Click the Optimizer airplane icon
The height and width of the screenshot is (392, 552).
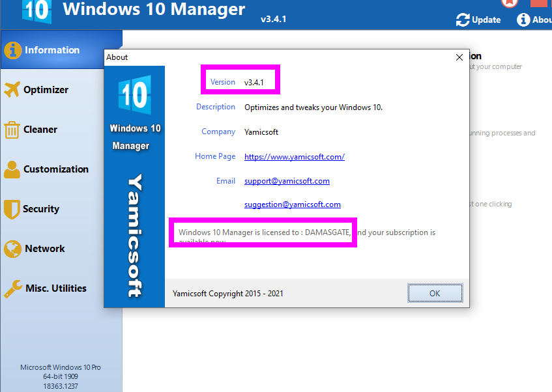point(12,89)
